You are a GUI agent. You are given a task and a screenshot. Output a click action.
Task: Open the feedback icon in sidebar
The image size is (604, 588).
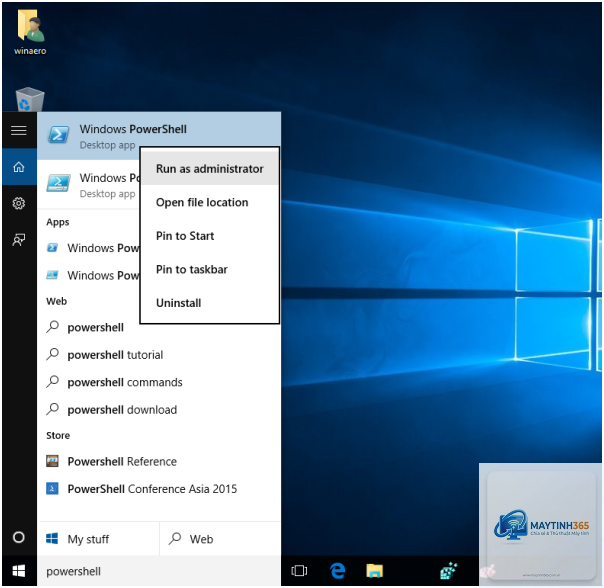click(x=19, y=240)
